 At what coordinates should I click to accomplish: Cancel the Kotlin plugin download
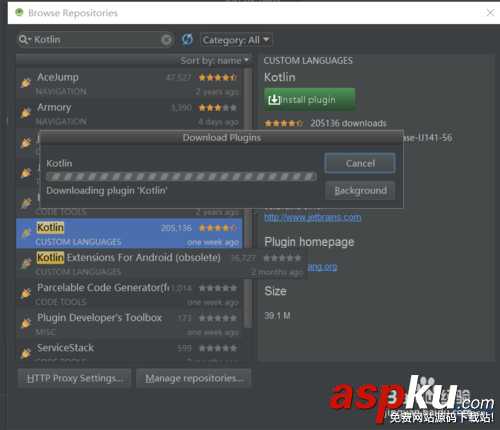[x=360, y=163]
